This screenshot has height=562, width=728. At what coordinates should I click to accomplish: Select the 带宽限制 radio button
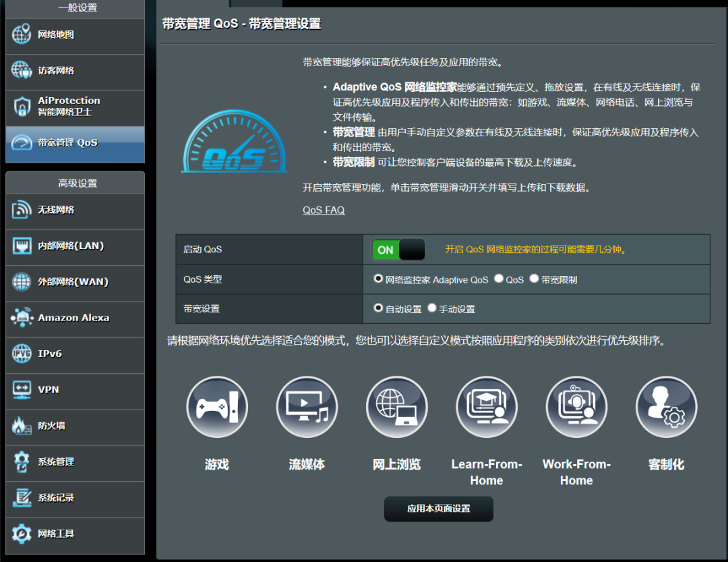pyautogui.click(x=534, y=279)
